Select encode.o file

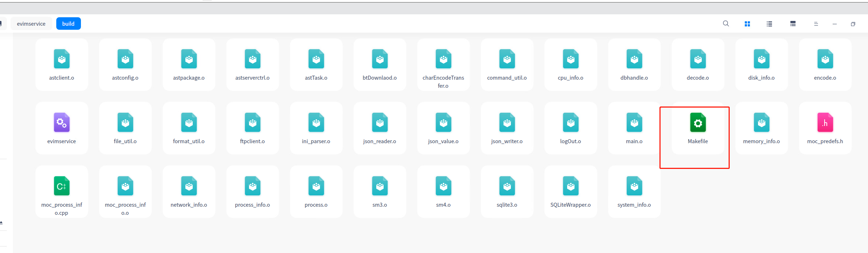point(825,65)
